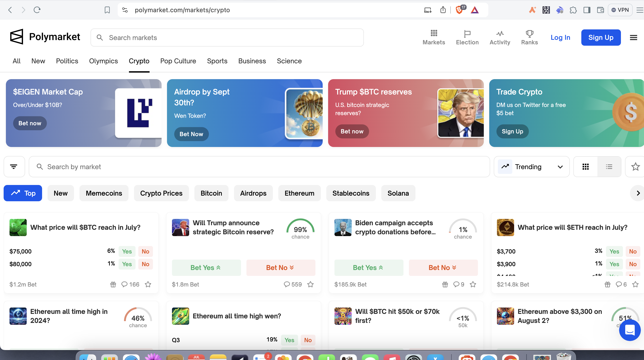The height and width of the screenshot is (360, 644).
Task: Choose No for $3,900 ETH price
Action: (632, 264)
